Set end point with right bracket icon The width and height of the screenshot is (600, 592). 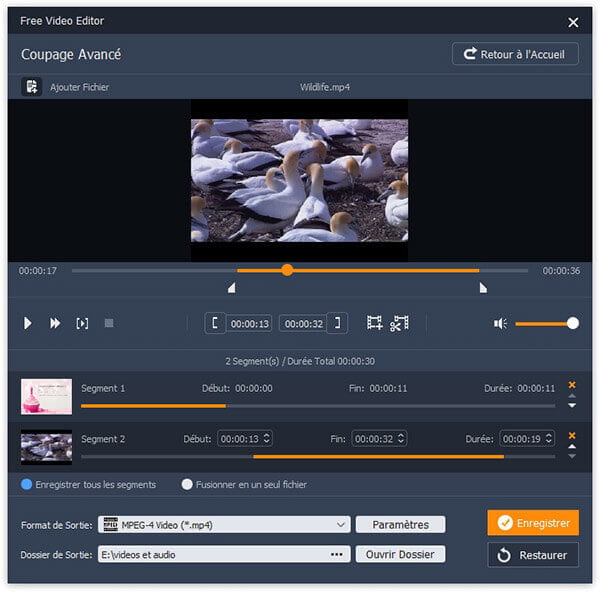click(x=337, y=323)
